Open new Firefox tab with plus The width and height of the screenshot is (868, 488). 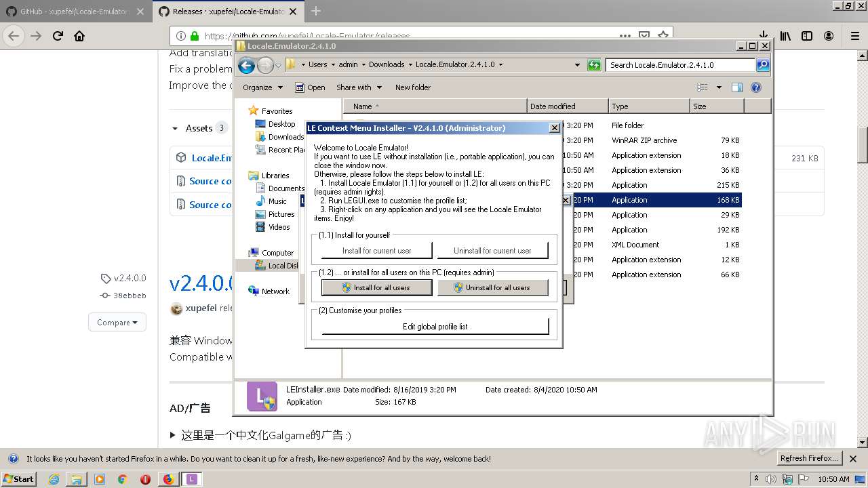click(315, 11)
